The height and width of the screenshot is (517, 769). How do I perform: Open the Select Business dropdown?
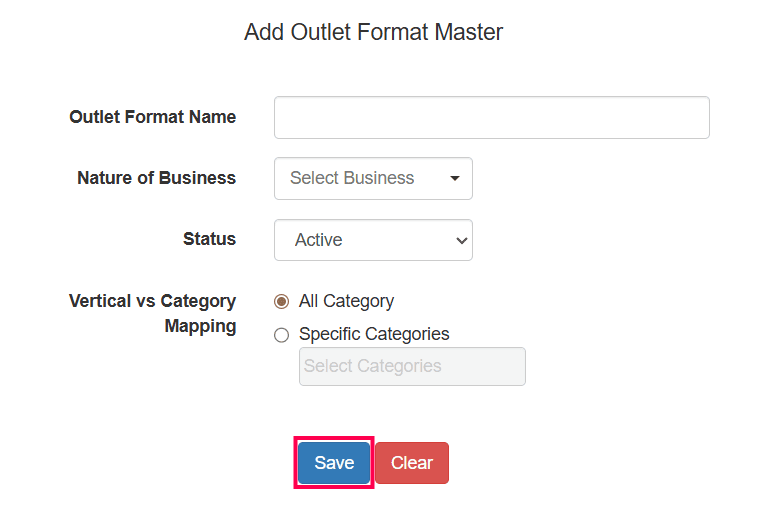[x=373, y=178]
